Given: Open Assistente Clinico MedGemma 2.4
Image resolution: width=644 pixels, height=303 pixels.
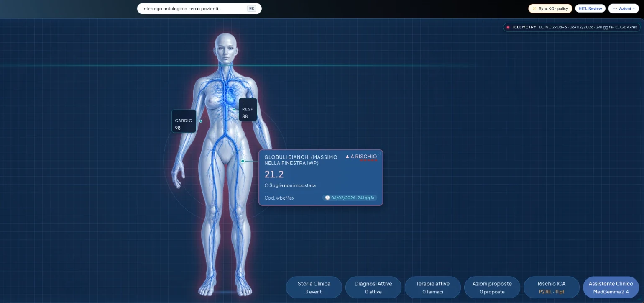Looking at the screenshot, I should pyautogui.click(x=611, y=287).
